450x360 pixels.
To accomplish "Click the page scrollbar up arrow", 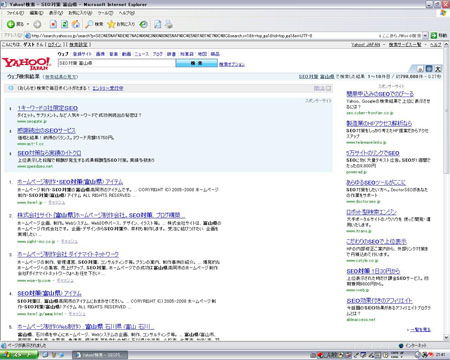I will coord(446,44).
